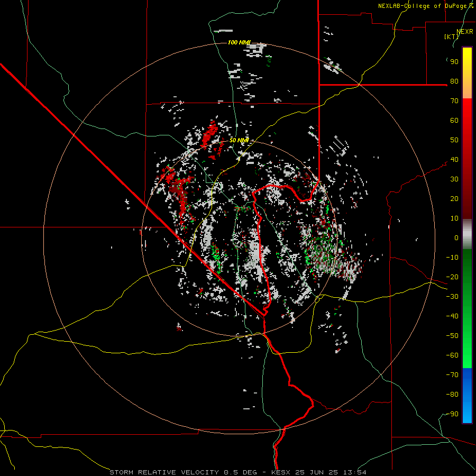Click the 'STORM RELATIVE VELOCITY 0.5 DEG' caption
476x476 pixels.
[183, 472]
